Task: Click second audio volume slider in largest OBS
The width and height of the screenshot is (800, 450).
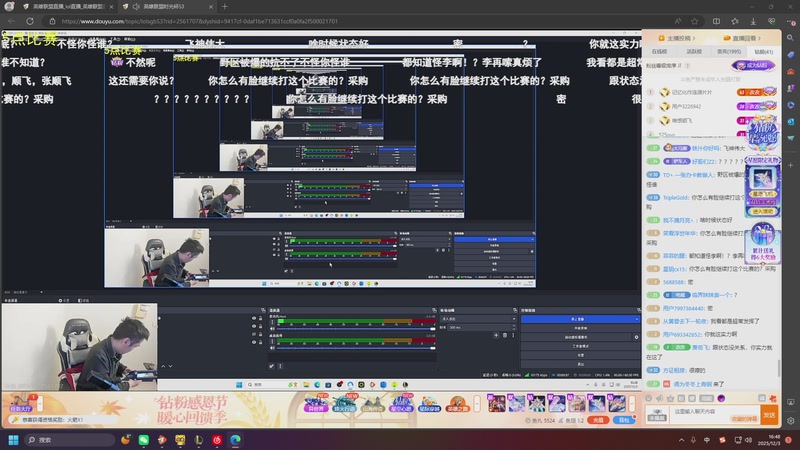Action: click(355, 348)
